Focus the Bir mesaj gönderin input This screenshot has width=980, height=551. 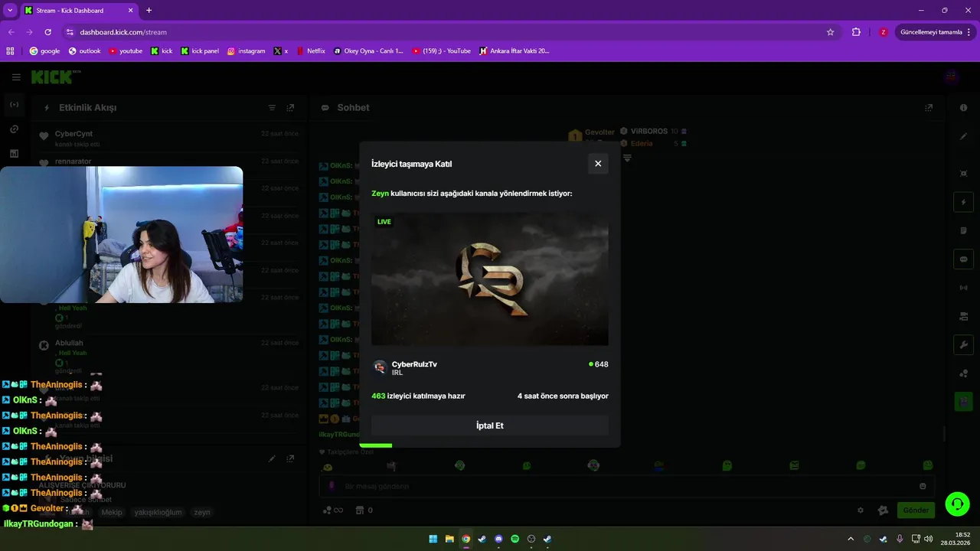pyautogui.click(x=626, y=486)
